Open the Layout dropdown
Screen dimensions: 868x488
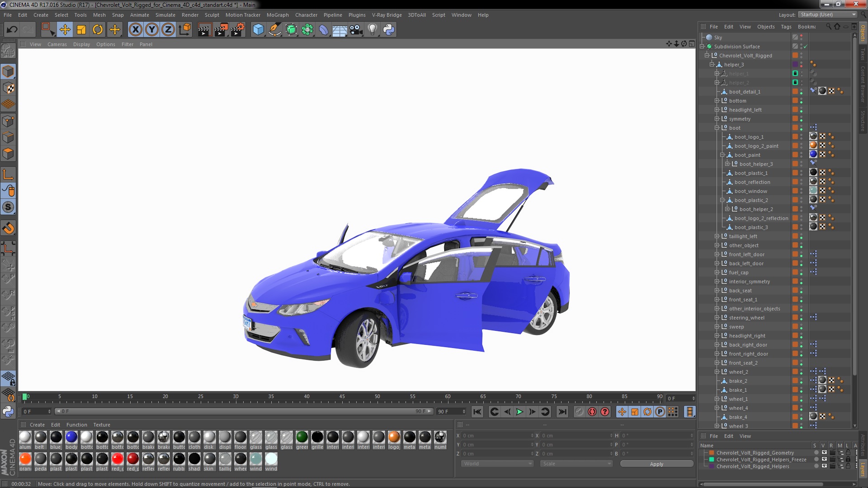point(827,14)
